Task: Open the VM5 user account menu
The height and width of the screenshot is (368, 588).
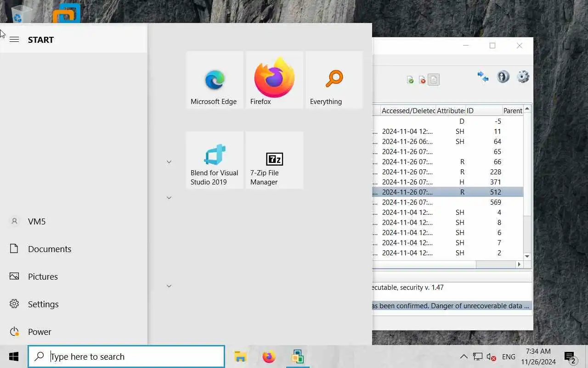Action: click(x=73, y=221)
